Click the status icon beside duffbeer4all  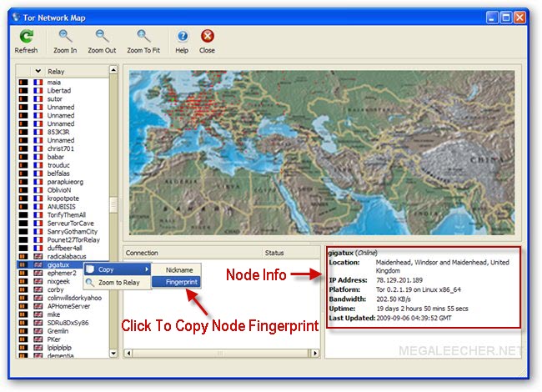[23, 249]
